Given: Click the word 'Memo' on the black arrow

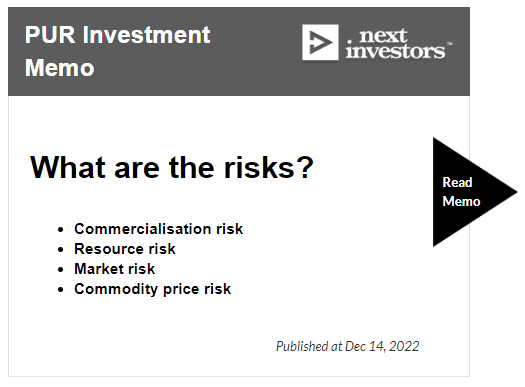Looking at the screenshot, I should (x=461, y=202).
